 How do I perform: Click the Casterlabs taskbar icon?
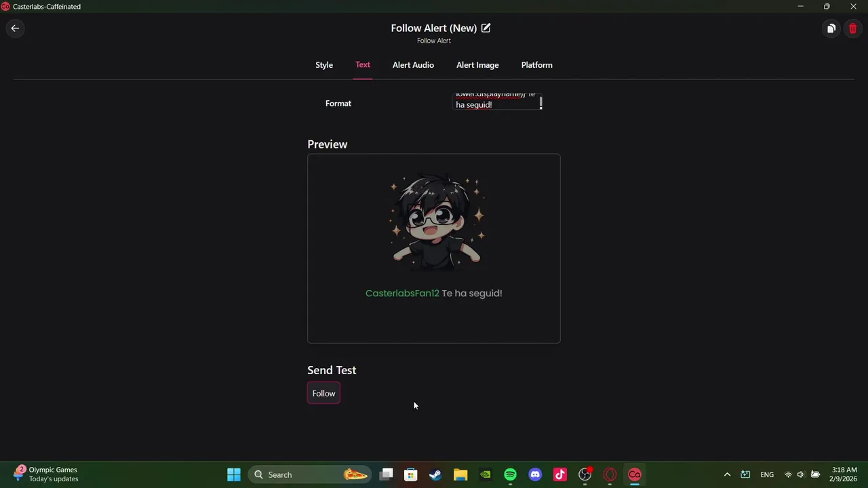(635, 474)
